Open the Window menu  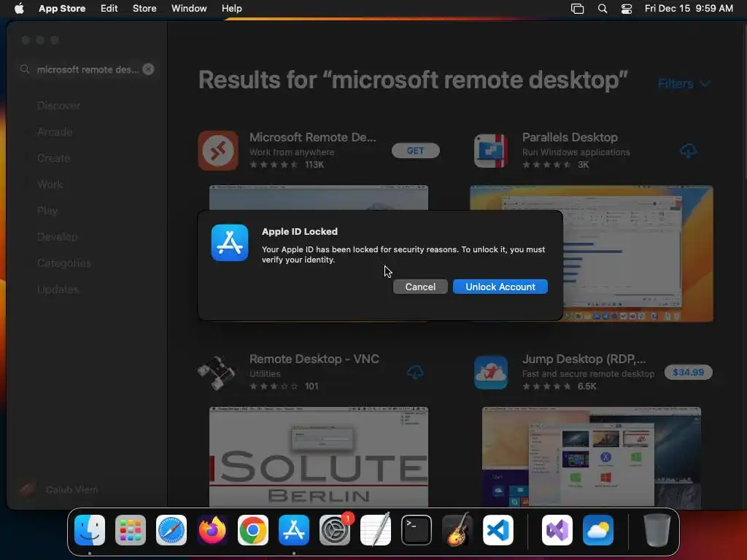pyautogui.click(x=189, y=8)
